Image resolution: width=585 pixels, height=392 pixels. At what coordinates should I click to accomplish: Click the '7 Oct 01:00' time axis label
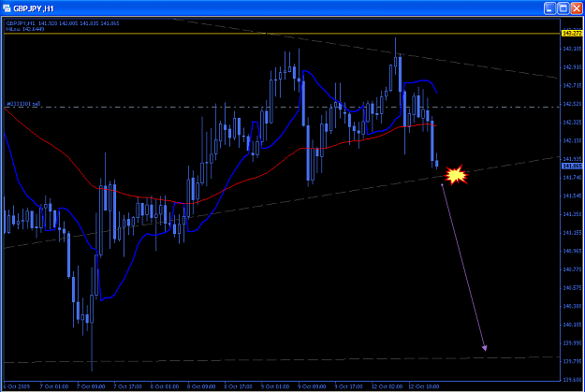click(54, 386)
